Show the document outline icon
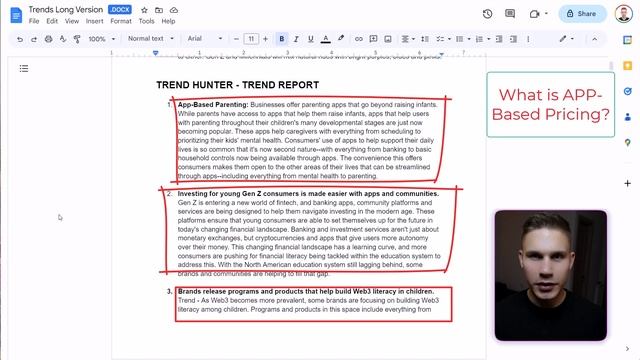 click(24, 69)
